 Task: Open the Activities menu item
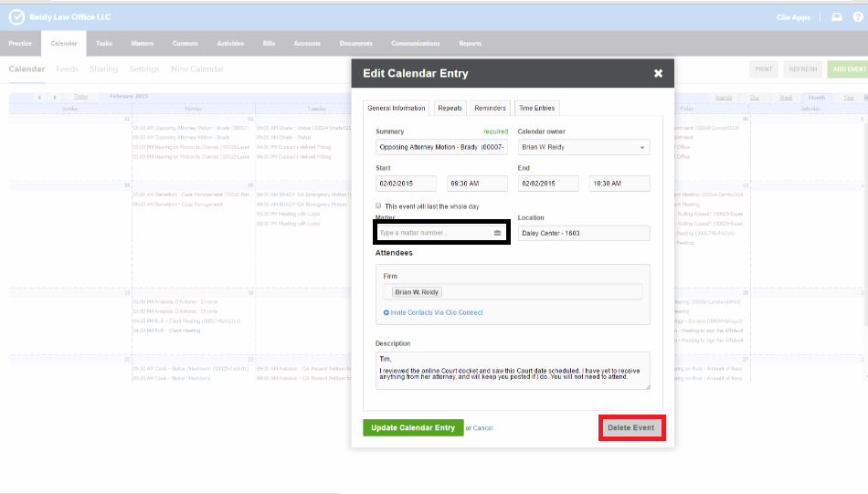tap(230, 43)
